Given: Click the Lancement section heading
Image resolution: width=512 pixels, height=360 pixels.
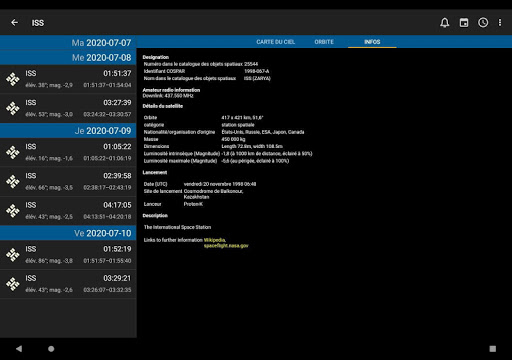Looking at the screenshot, I should [155, 172].
